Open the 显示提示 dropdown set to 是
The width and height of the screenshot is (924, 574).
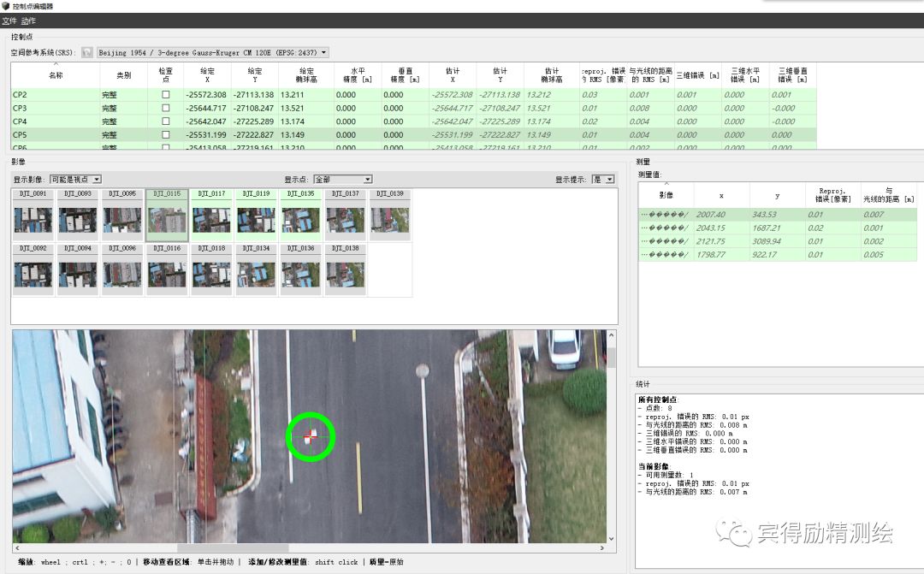603,179
